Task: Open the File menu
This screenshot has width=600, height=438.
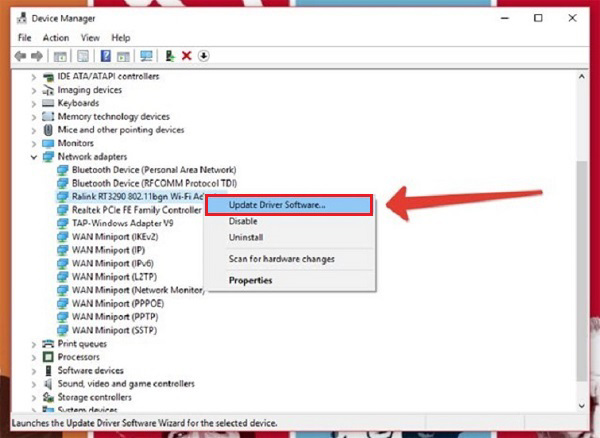Action: point(24,37)
